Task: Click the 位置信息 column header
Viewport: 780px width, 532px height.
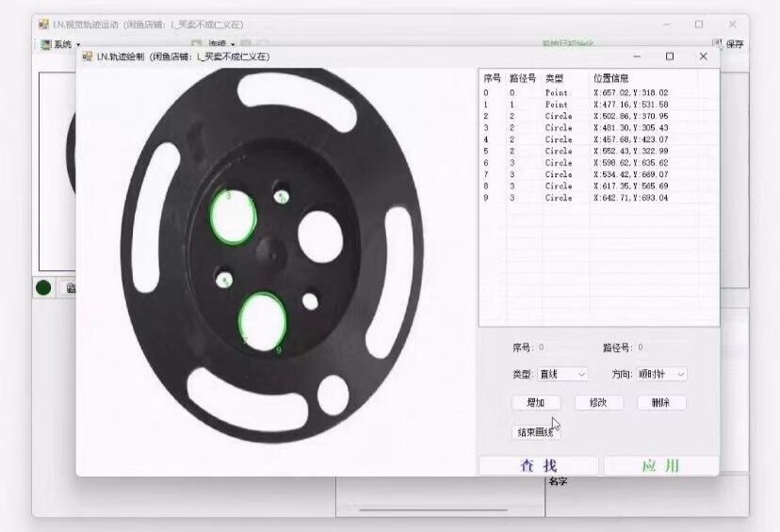Action: pos(610,78)
